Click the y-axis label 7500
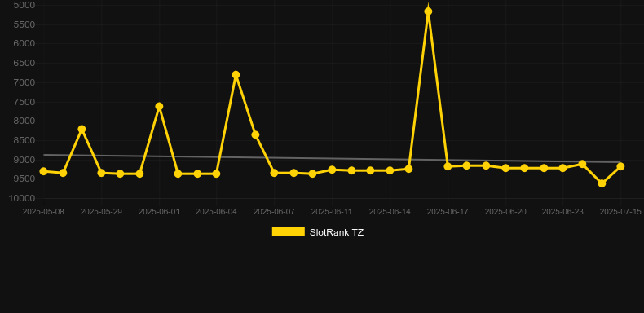This screenshot has width=644, height=313. pos(24,101)
